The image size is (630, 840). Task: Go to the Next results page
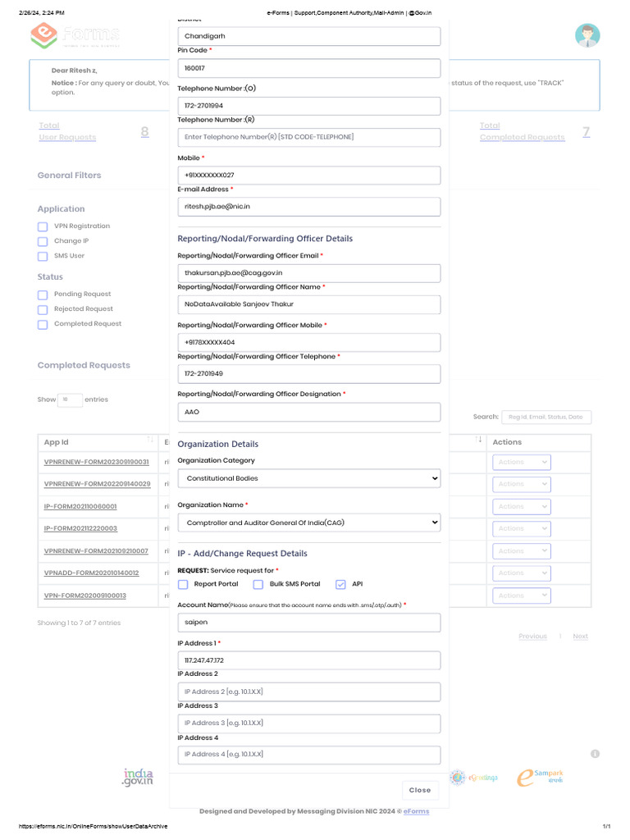coord(580,637)
